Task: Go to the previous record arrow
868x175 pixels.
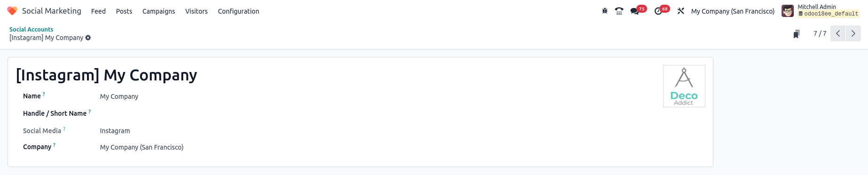Action: [x=838, y=33]
